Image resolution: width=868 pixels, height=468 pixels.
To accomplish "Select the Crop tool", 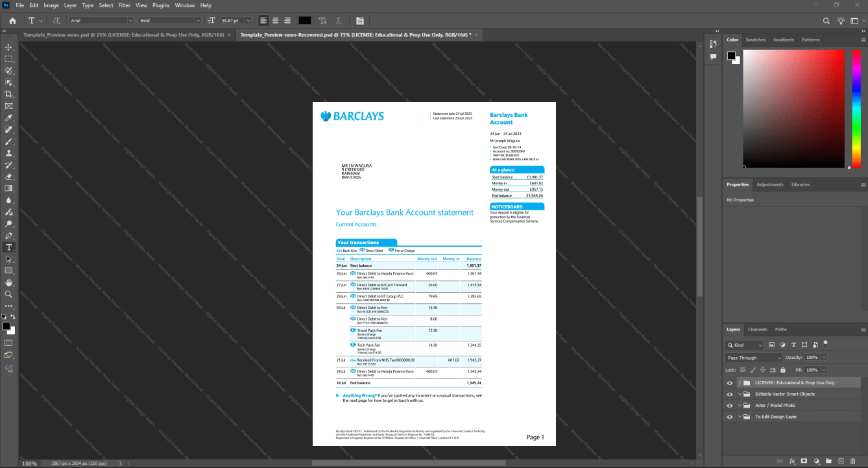I will click(8, 94).
